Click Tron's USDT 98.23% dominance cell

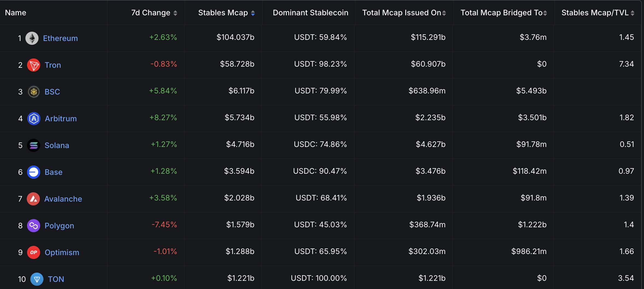tap(321, 64)
